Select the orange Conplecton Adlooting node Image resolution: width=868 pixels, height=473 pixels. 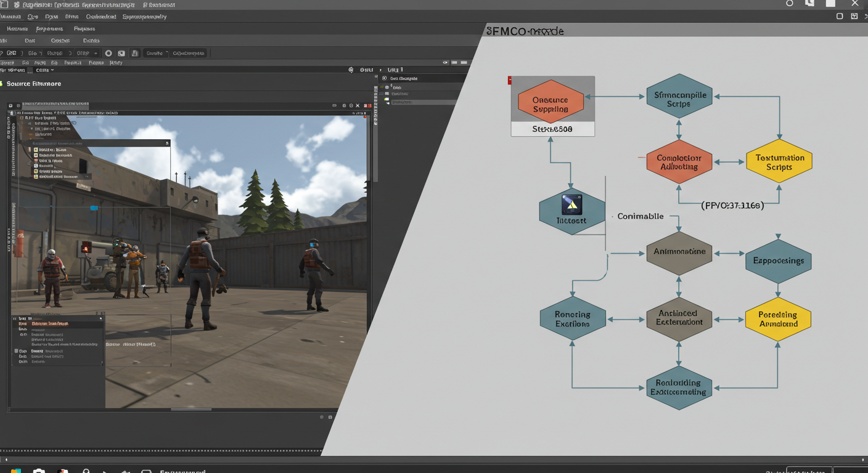pos(679,161)
